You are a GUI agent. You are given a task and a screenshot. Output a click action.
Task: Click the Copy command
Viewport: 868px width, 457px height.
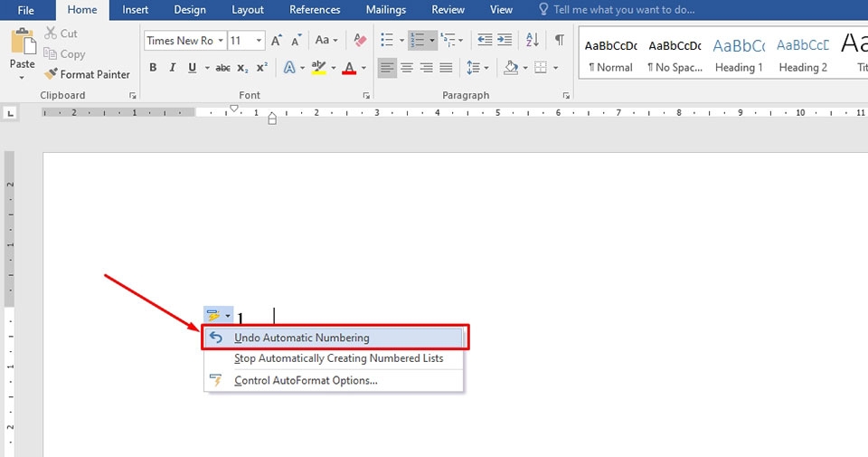point(65,53)
